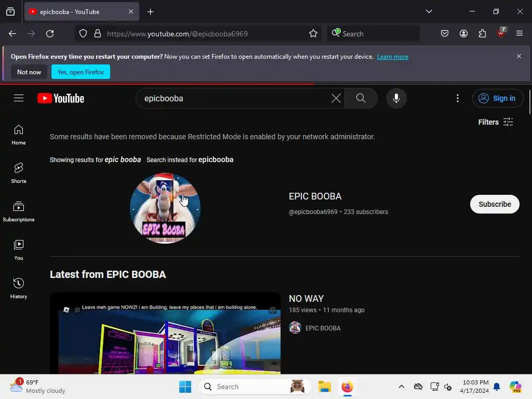Open EPIC BOOBA channel avatar
The height and width of the screenshot is (399, 532).
coord(165,208)
